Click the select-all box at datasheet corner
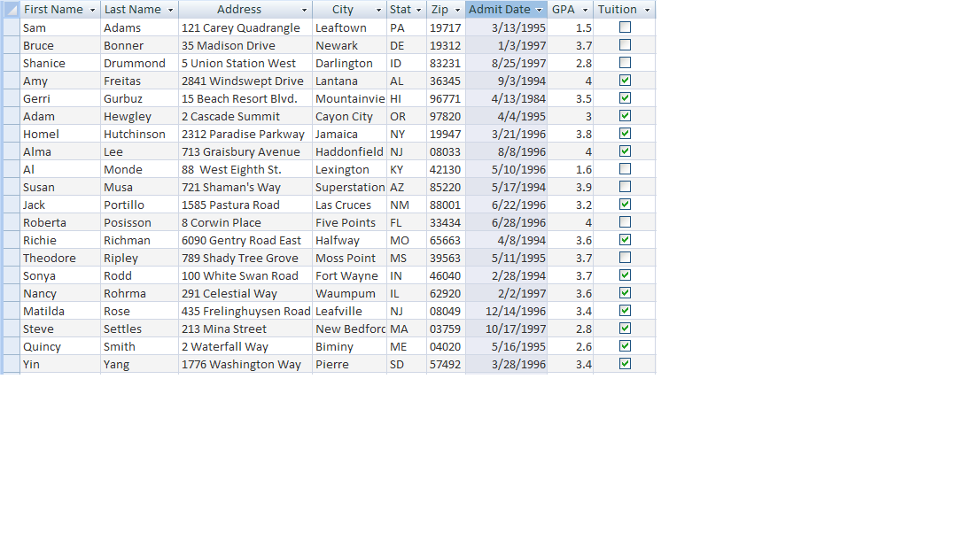This screenshot has width=980, height=549. 11,10
